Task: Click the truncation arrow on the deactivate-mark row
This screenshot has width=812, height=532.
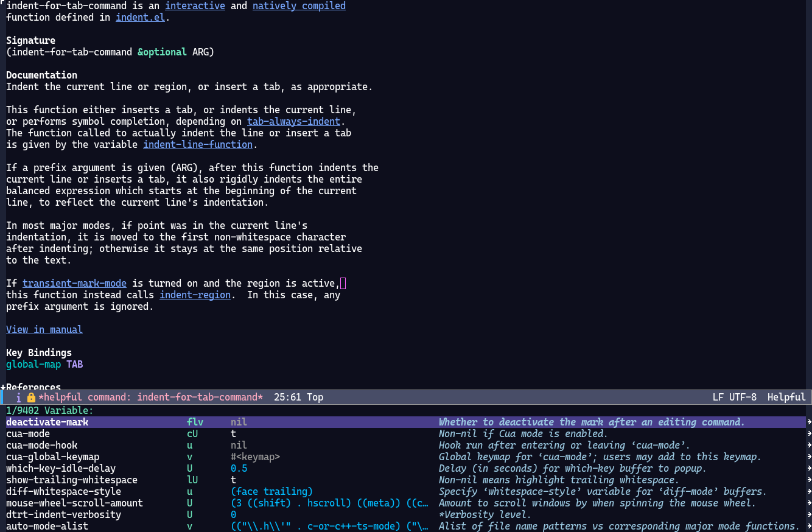Action: click(x=809, y=422)
